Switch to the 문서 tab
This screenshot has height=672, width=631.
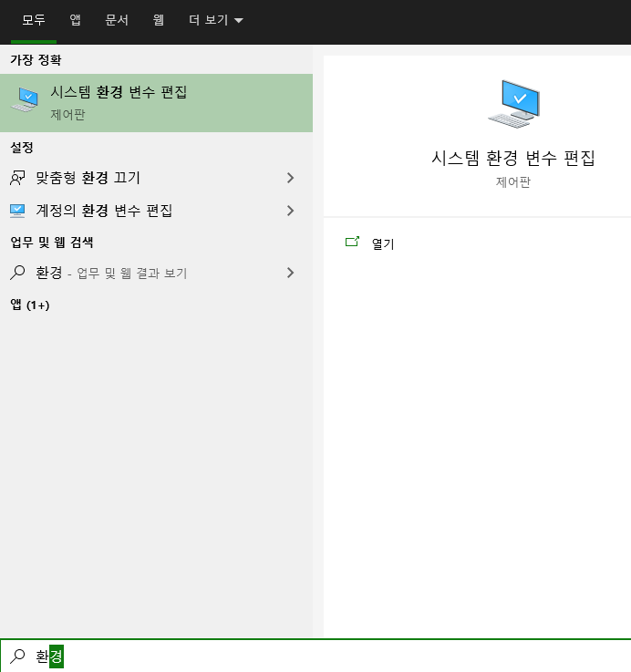click(x=117, y=20)
